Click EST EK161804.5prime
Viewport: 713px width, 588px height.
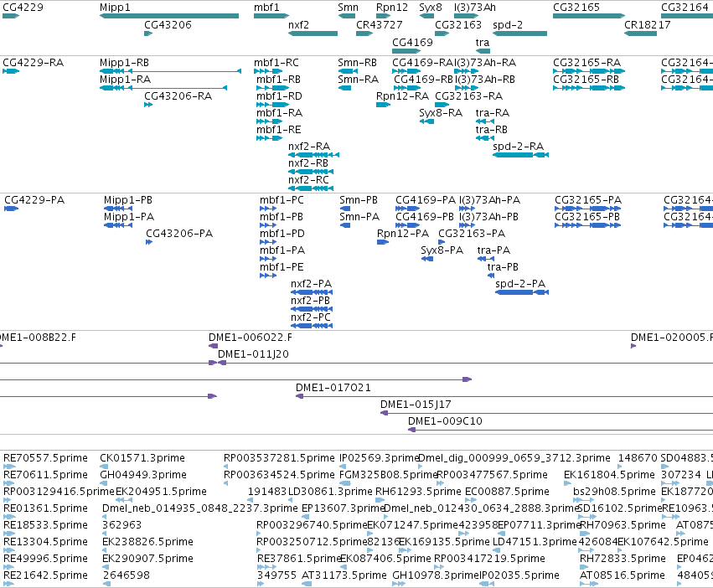[x=609, y=475]
